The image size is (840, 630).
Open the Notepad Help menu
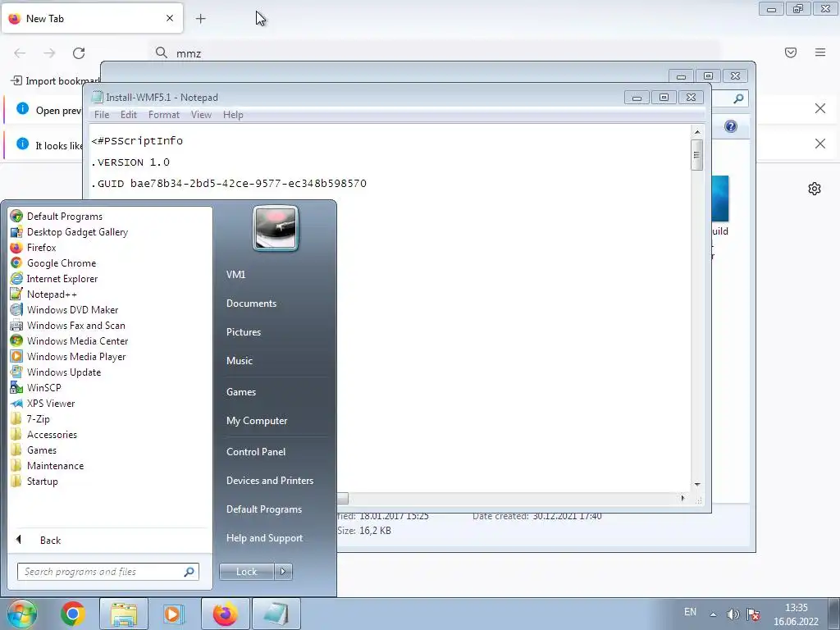[x=233, y=115]
